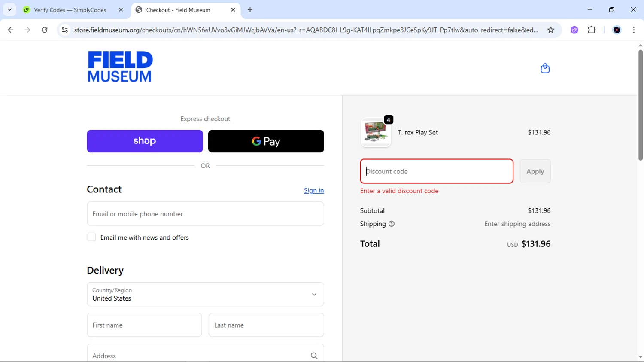Close the Verify Codes — SimplyCodes tab
This screenshot has height=362, width=644.
[121, 10]
